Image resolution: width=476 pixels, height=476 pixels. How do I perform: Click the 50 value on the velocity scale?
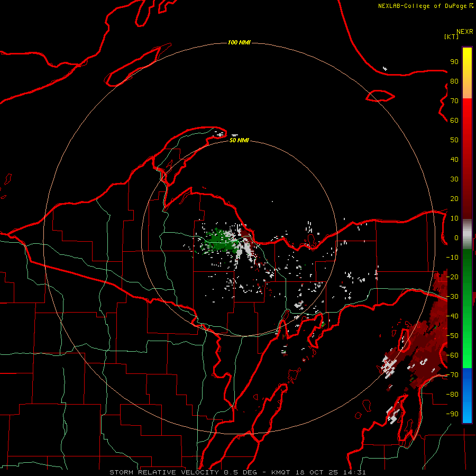454,140
